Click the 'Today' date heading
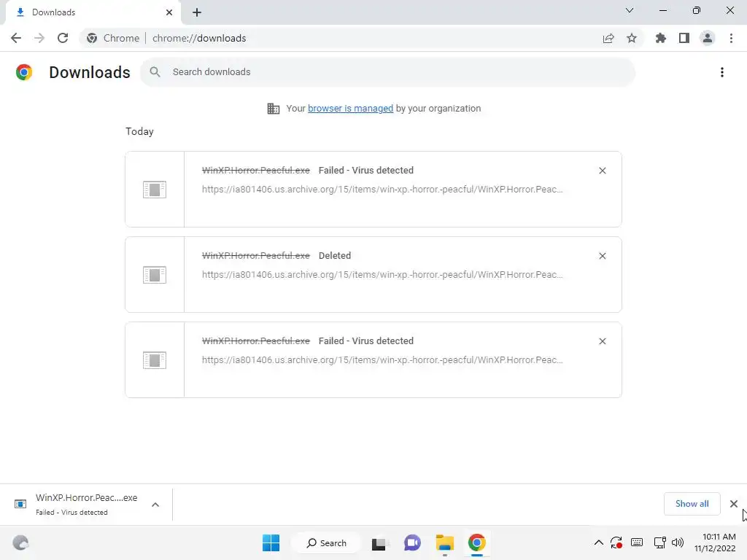The height and width of the screenshot is (560, 747). pos(139,131)
